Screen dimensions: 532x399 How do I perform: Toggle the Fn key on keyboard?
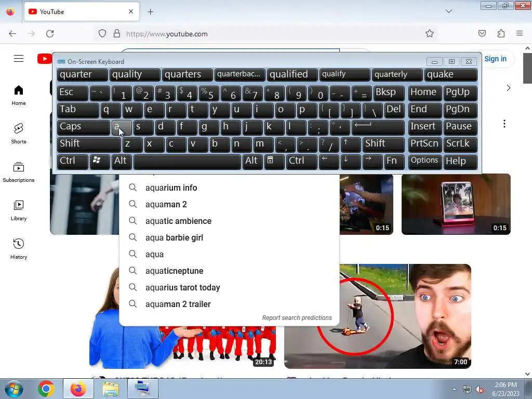point(394,161)
